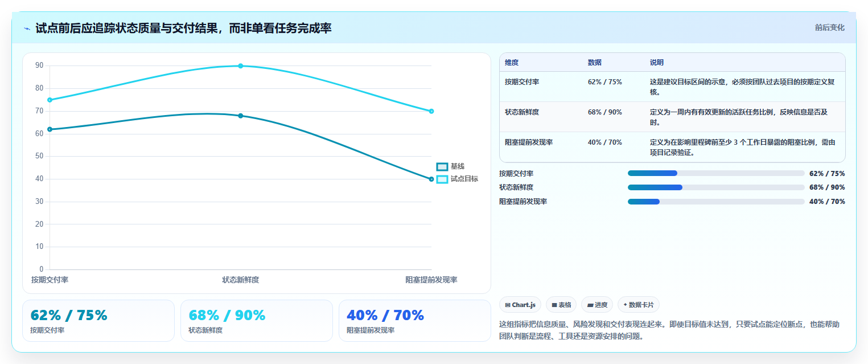Image resolution: width=868 pixels, height=364 pixels.
Task: Select the 试点目标 data point at 按期交付率
Action: (50, 100)
